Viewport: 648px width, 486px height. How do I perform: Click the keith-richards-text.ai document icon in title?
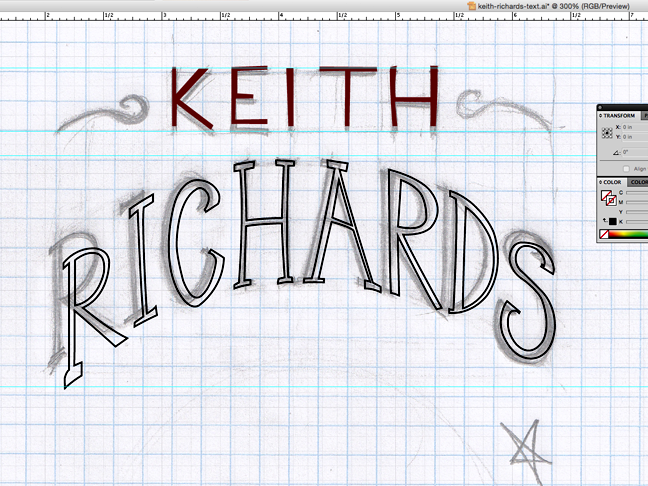471,6
